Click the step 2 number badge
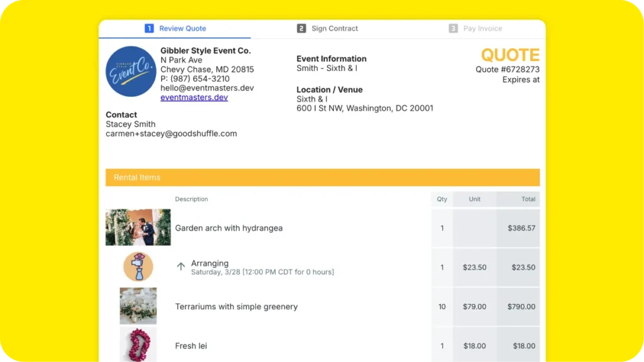The height and width of the screenshot is (362, 644). pyautogui.click(x=301, y=28)
